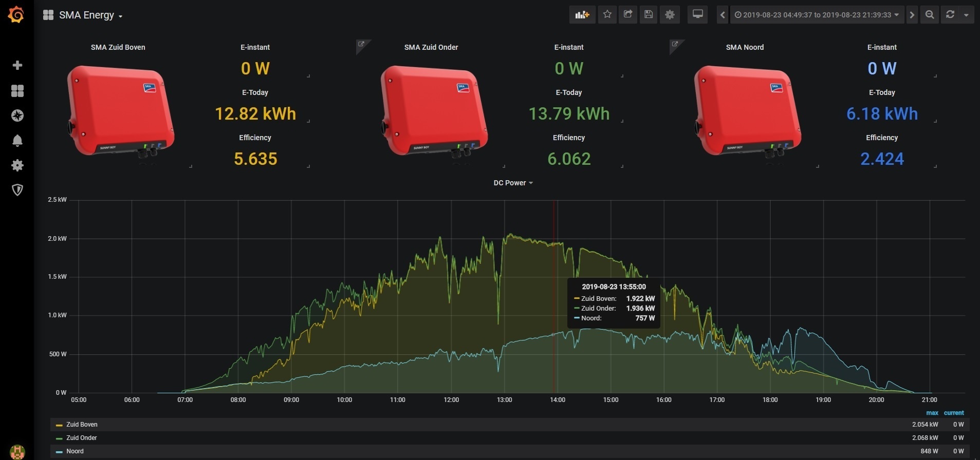Open the time range picker
The height and width of the screenshot is (460, 980).
(817, 15)
